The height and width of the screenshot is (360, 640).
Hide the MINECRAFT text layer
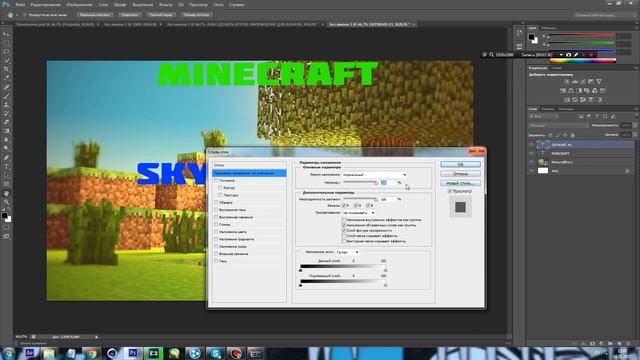coord(531,153)
